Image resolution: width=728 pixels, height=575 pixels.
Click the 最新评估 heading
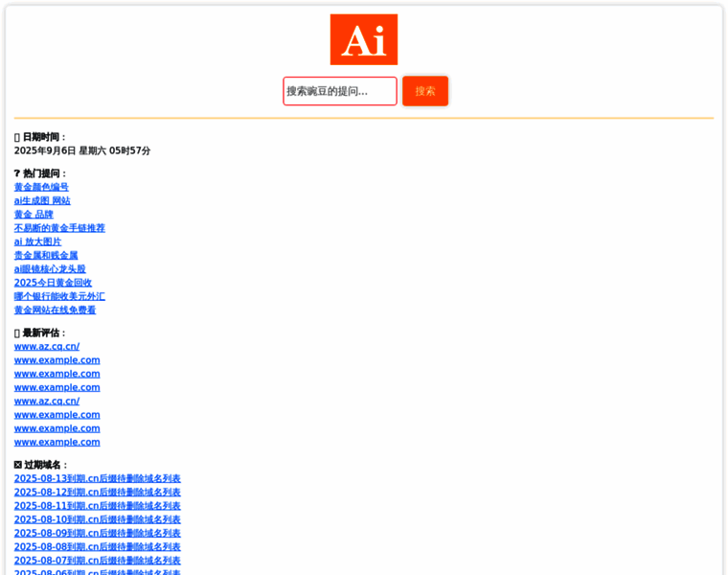pyautogui.click(x=40, y=333)
